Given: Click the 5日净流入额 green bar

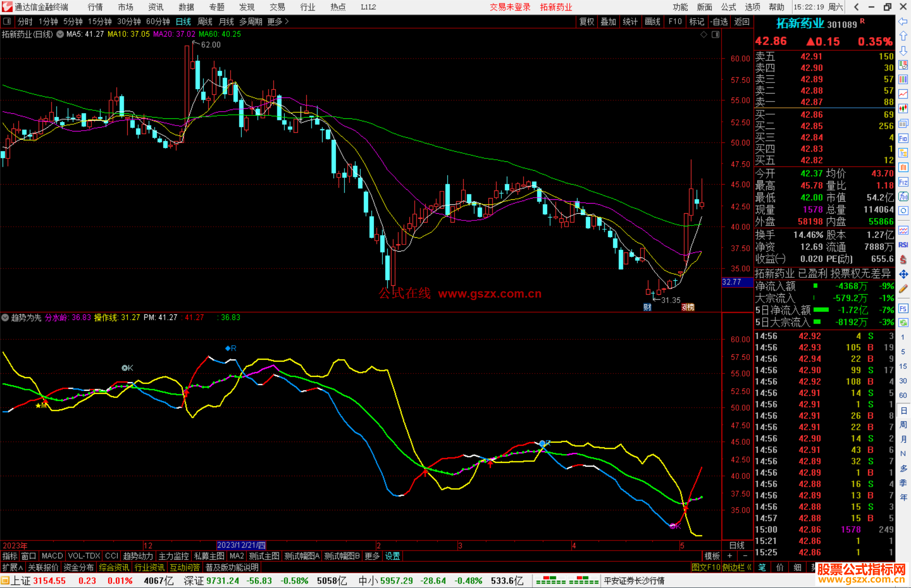Looking at the screenshot, I should [821, 310].
